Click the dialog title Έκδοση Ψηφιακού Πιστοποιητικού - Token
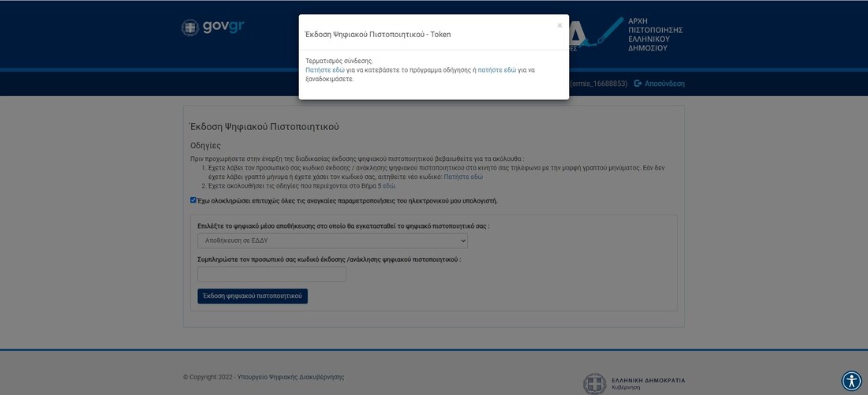 (378, 35)
